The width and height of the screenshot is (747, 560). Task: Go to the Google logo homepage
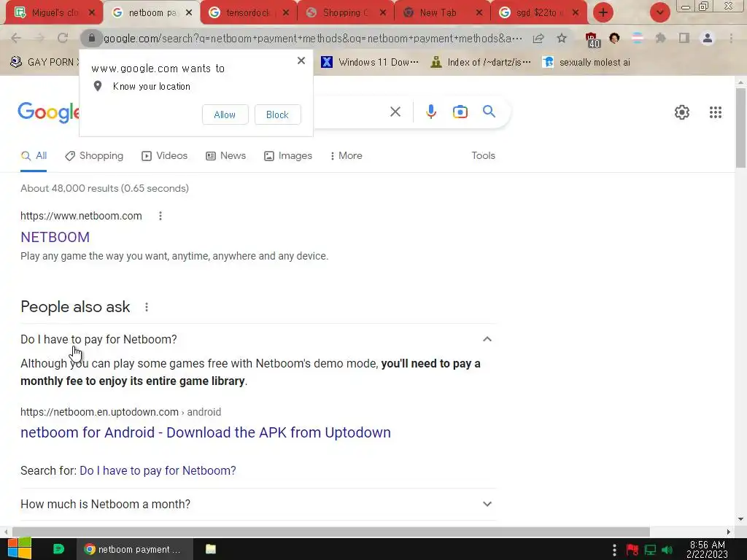click(x=48, y=112)
